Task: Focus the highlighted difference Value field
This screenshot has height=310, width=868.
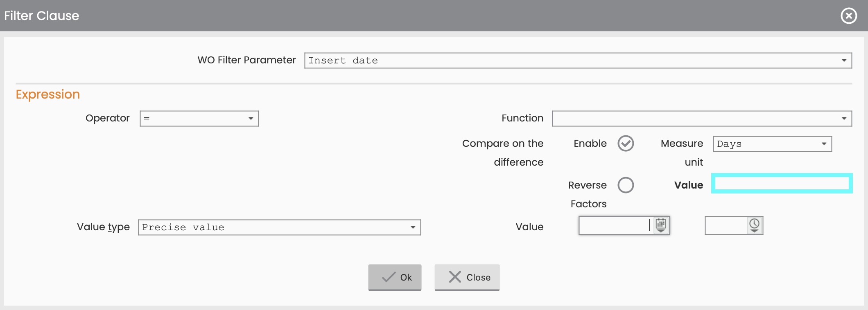Action: pos(782,183)
